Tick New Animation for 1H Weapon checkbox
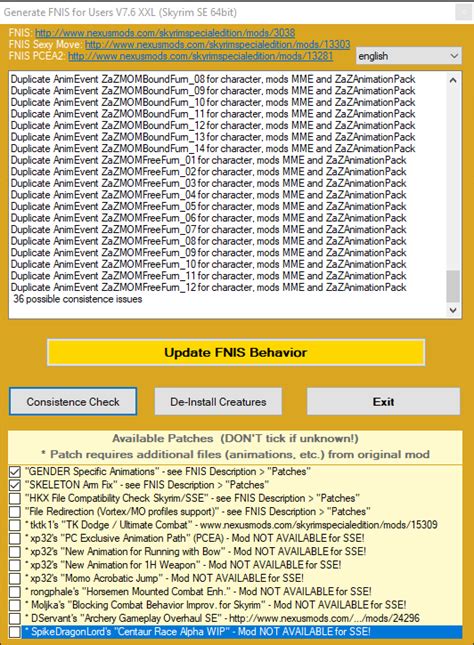 click(x=15, y=565)
